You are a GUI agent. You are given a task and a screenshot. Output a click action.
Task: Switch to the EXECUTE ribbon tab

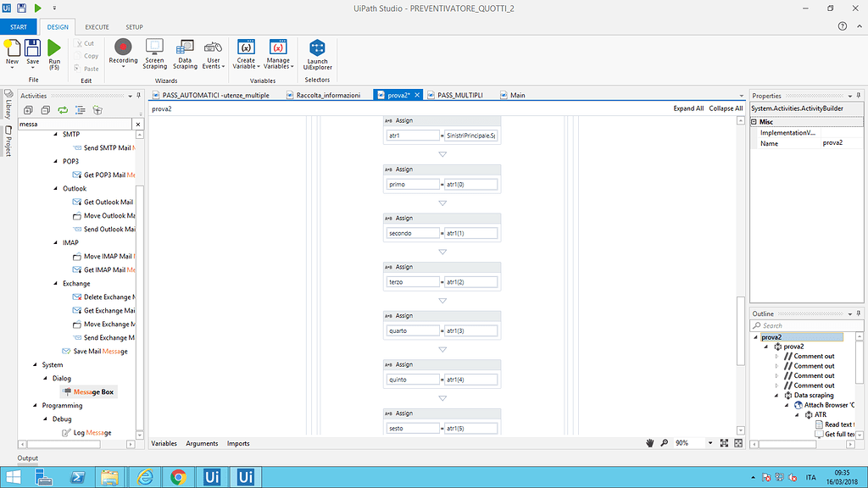(x=96, y=26)
